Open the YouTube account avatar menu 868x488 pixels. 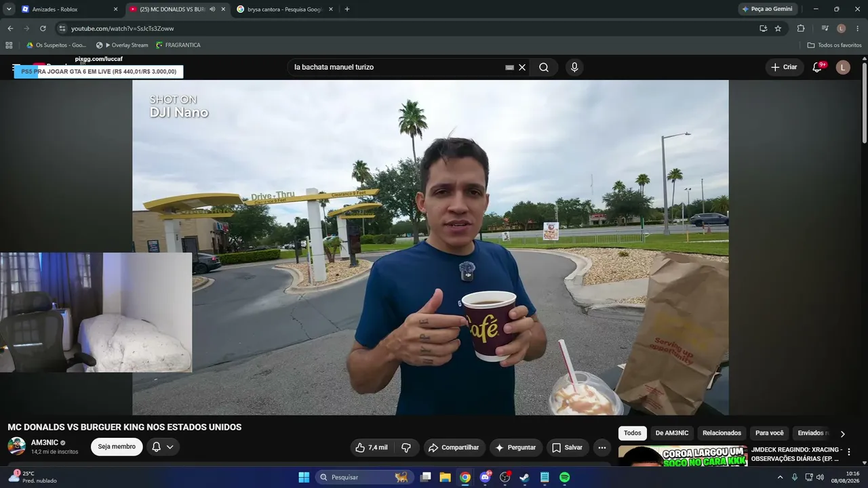click(843, 67)
